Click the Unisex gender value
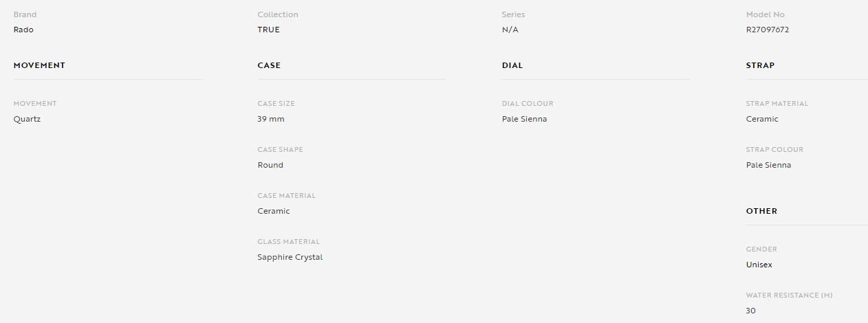Screen dimensions: 868x323 [x=759, y=265]
